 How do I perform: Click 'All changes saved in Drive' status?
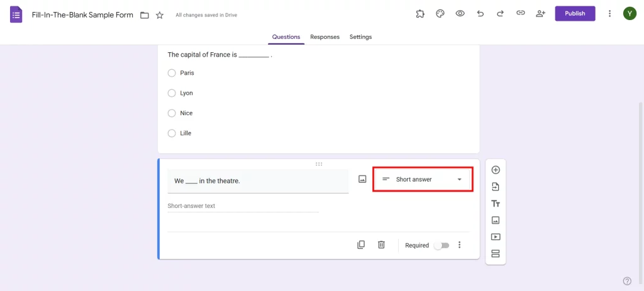(x=206, y=15)
